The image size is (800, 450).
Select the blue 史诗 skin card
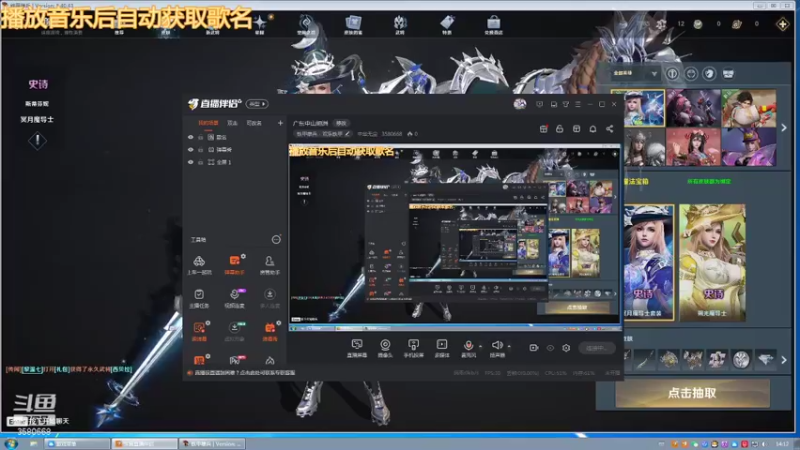point(648,262)
